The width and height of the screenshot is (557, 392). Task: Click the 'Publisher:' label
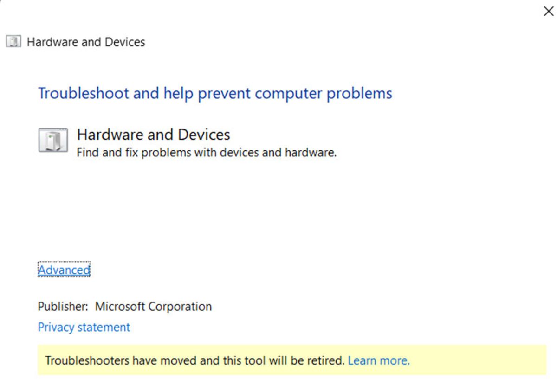coord(63,307)
